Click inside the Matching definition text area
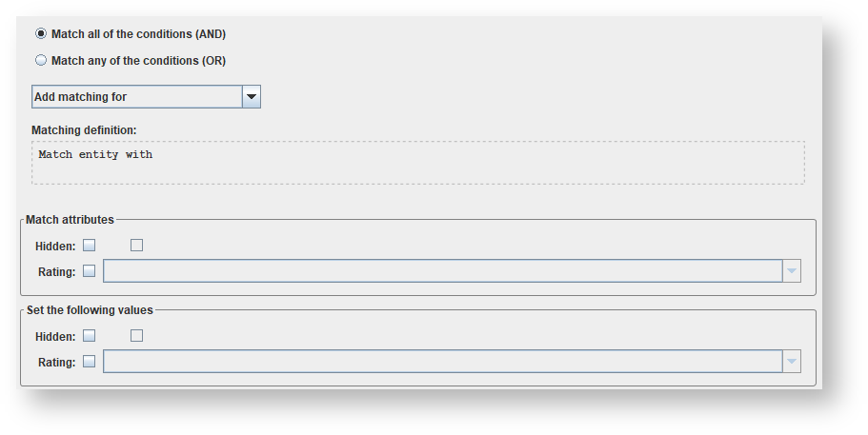 417,163
